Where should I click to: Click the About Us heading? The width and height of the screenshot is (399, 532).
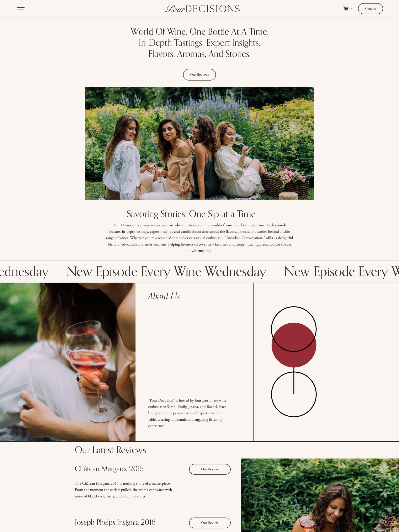coord(165,296)
